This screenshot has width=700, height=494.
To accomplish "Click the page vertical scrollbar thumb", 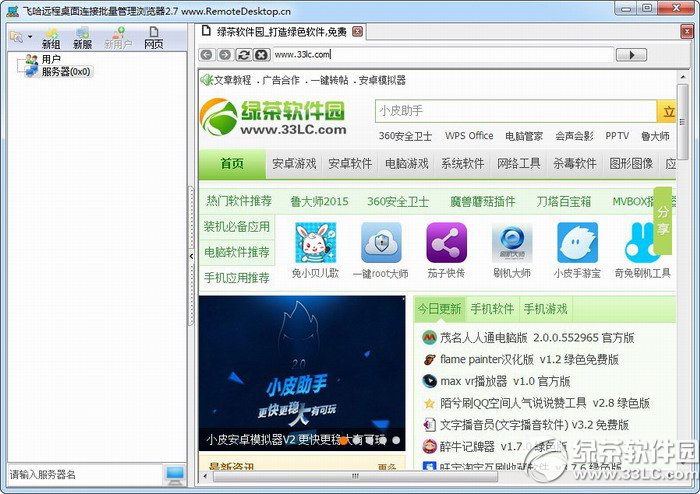I will [x=682, y=121].
